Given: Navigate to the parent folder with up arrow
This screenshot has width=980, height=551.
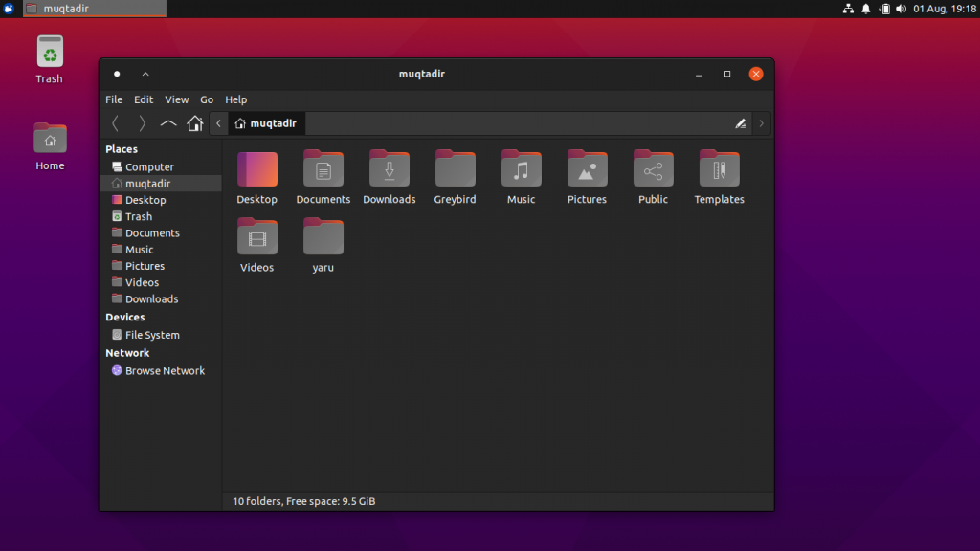Looking at the screenshot, I should (168, 123).
